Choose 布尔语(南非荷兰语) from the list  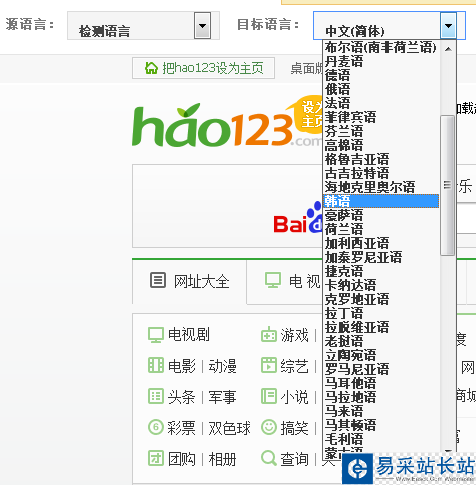381,47
